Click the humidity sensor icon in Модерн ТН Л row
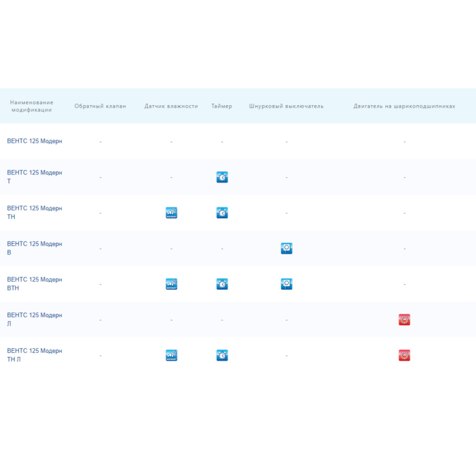The image size is (476, 476). coord(171,355)
